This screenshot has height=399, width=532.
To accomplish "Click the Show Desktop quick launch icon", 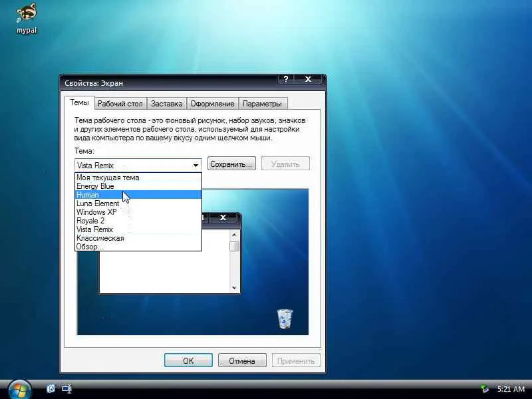I will pyautogui.click(x=67, y=388).
